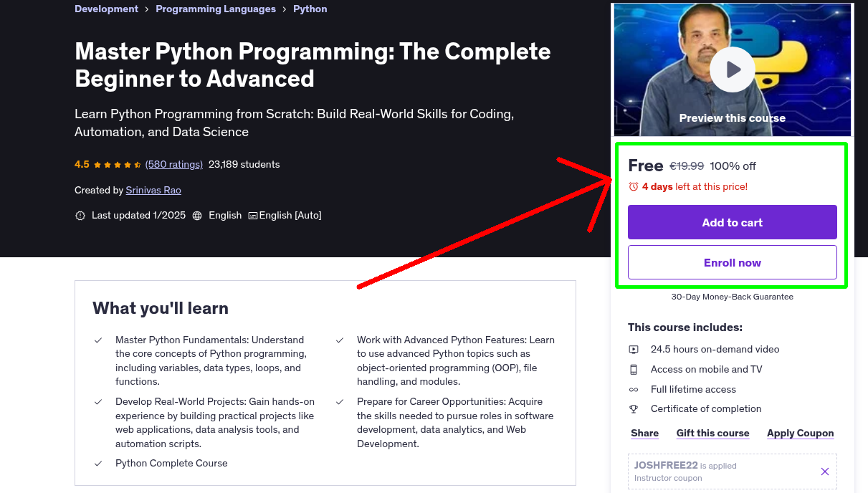Click the course title heading
Screen dimensions: 868x493
(x=313, y=65)
